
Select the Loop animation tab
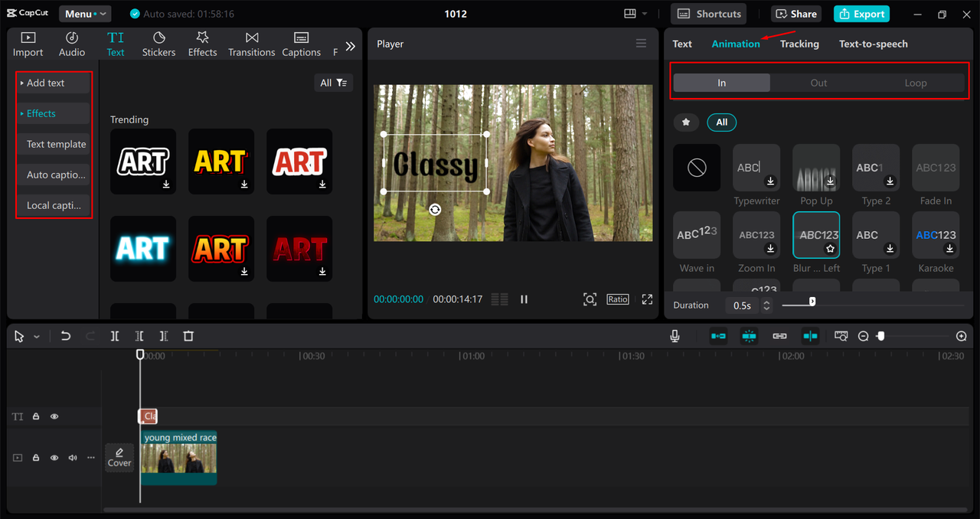click(916, 83)
